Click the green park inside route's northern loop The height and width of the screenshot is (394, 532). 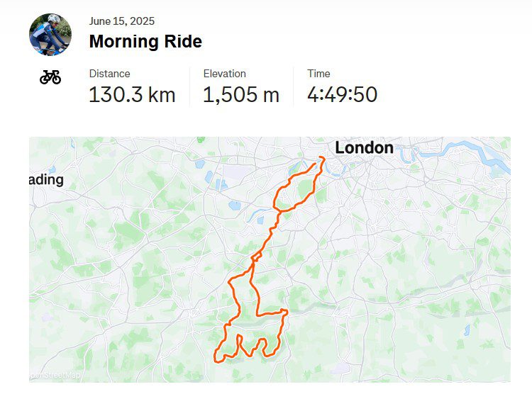[304, 189]
